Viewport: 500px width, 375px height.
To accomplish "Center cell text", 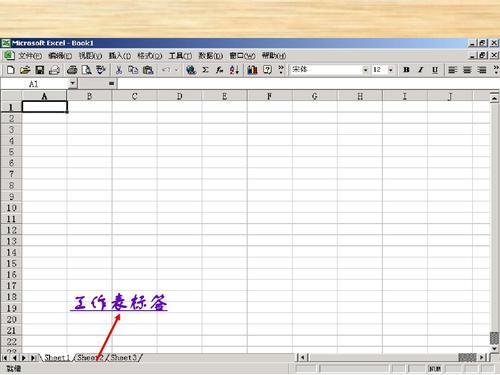I will coord(467,70).
